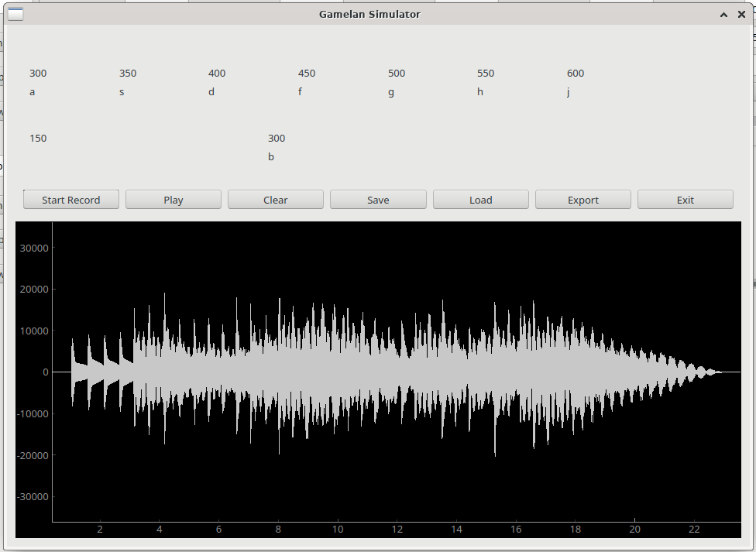Select the 500 frequency label

[397, 74]
